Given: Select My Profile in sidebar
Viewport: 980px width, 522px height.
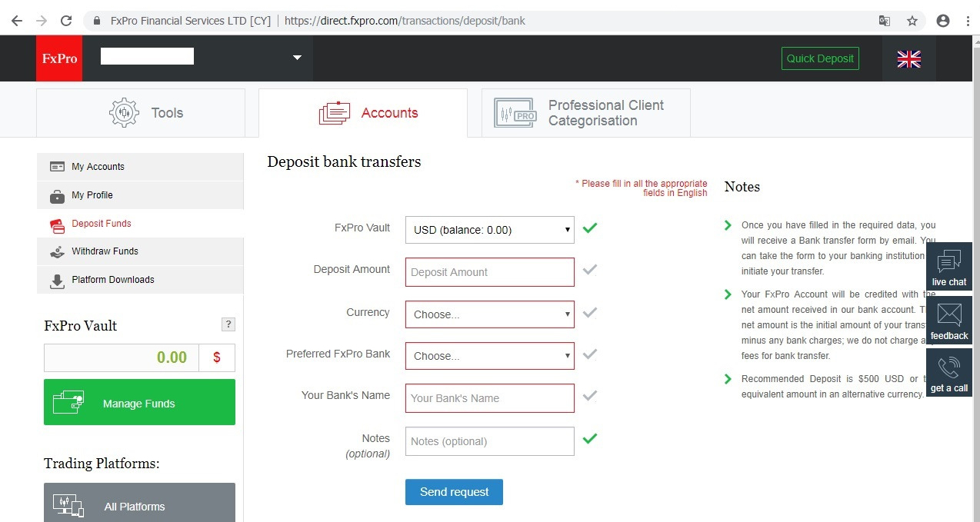Looking at the screenshot, I should pyautogui.click(x=140, y=195).
